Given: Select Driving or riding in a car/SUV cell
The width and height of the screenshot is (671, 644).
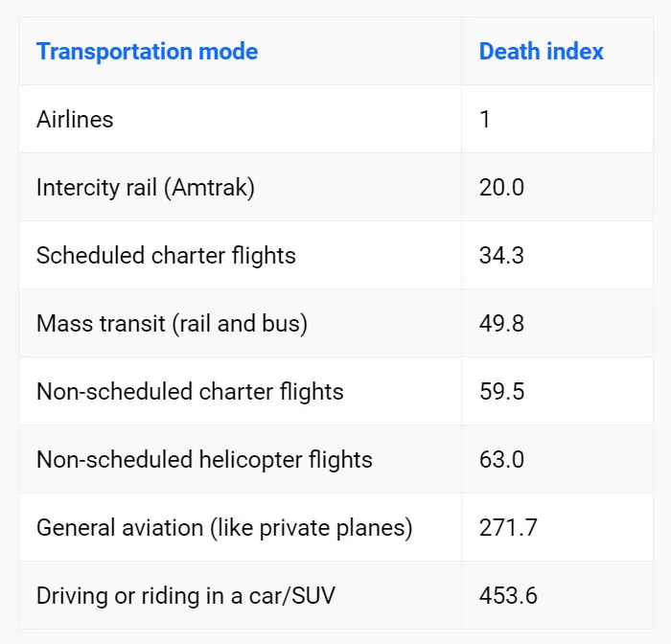Looking at the screenshot, I should (186, 596).
